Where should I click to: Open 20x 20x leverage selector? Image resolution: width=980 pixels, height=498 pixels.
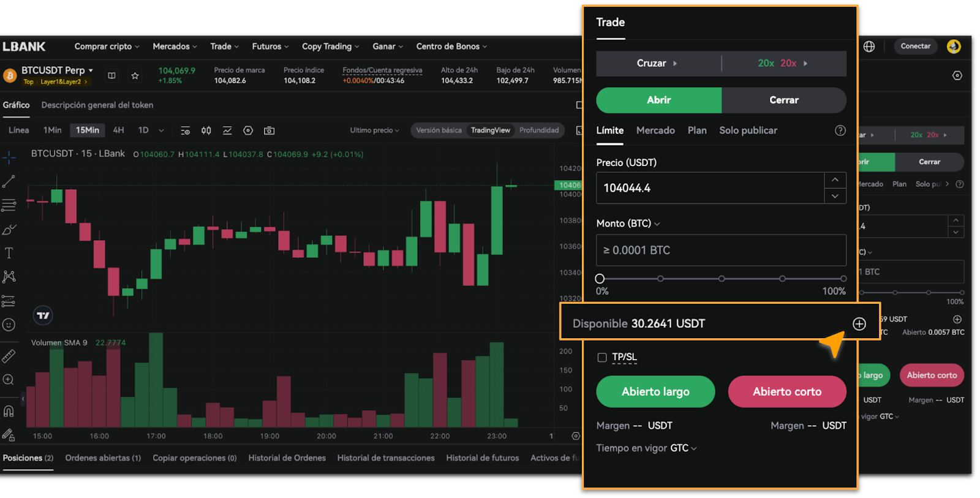[x=783, y=63]
